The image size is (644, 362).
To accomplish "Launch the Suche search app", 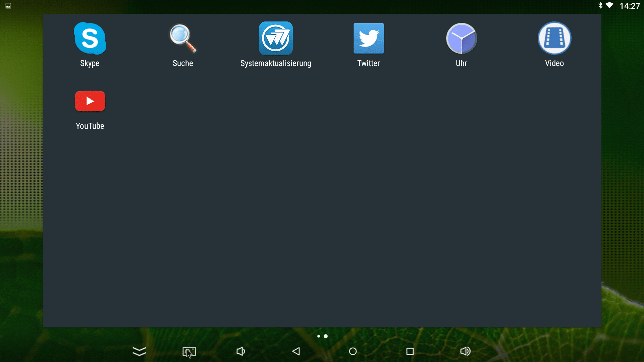I will click(182, 39).
